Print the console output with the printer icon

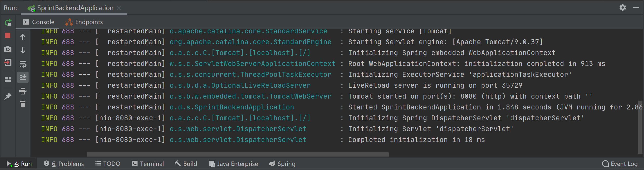point(23,91)
